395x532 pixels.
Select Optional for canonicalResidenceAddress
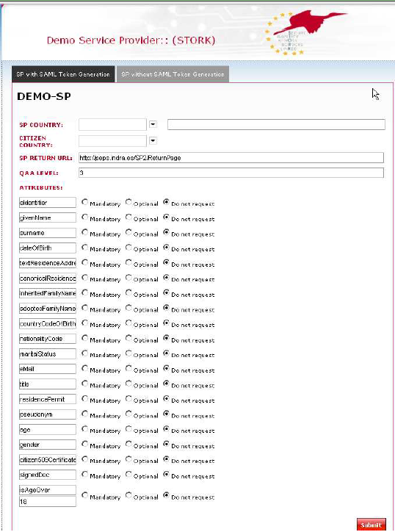click(x=128, y=278)
